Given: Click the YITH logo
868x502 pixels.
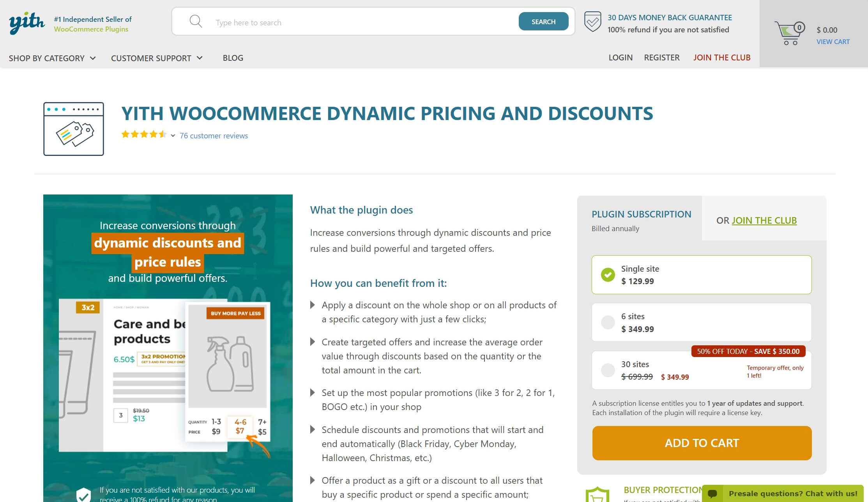Looking at the screenshot, I should coord(25,22).
